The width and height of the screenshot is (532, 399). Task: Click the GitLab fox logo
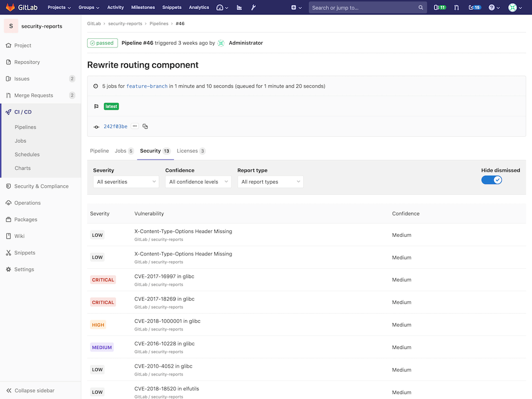(11, 7)
